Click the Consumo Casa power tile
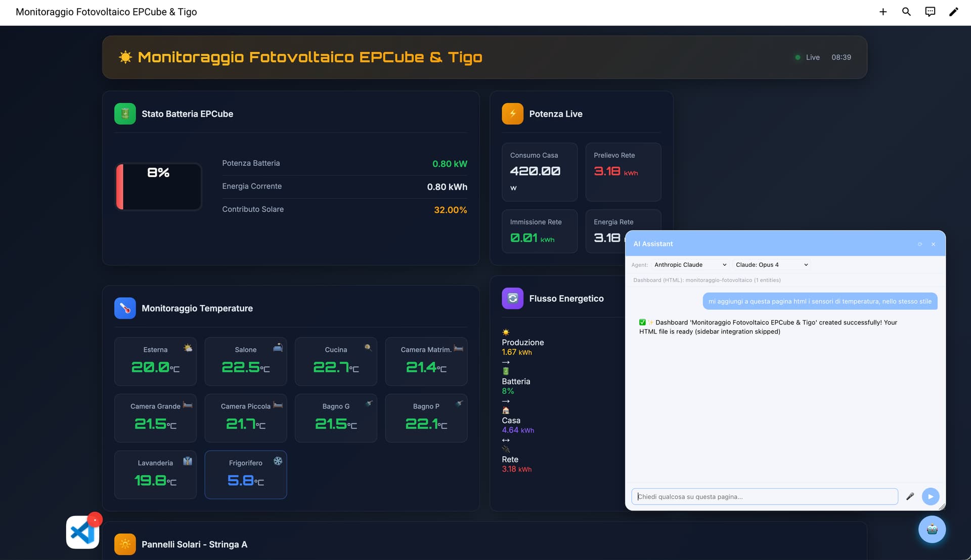Screen dimensions: 971x560 [539, 172]
